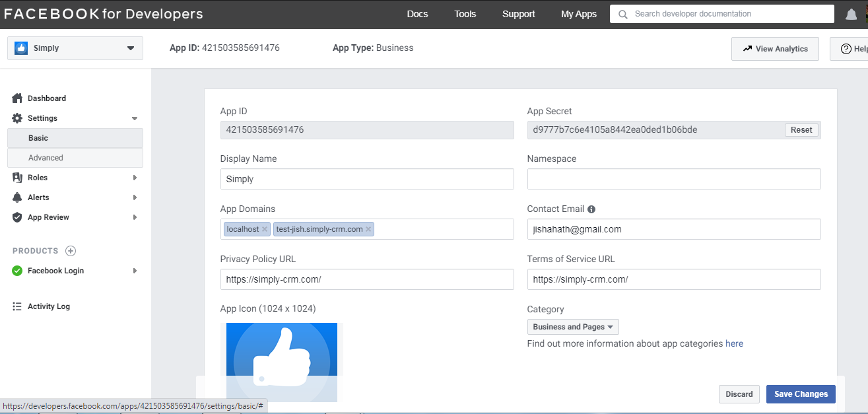Reset the App Secret
868x414 pixels.
(801, 130)
